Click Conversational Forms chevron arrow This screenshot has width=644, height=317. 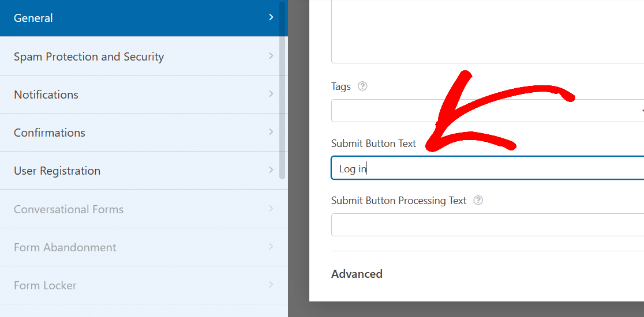[271, 209]
